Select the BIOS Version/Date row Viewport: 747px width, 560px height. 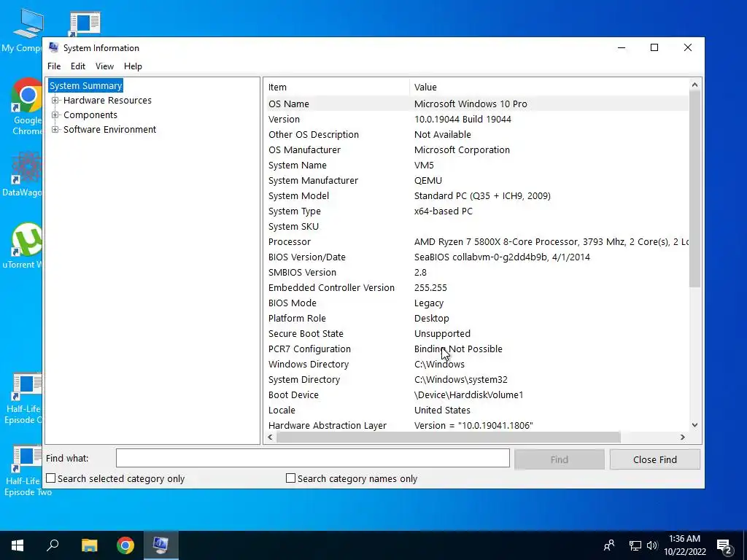pyautogui.click(x=476, y=257)
